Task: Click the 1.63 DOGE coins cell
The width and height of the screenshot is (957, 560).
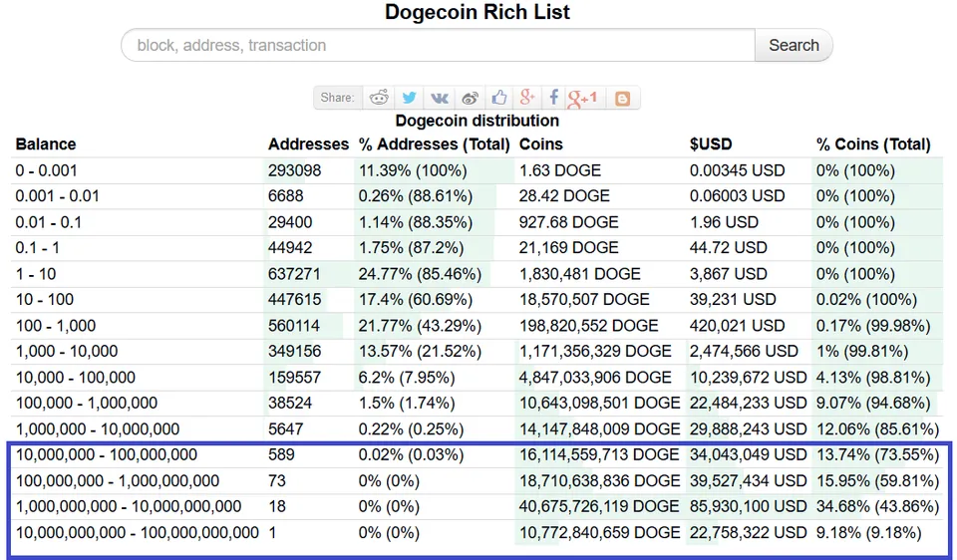Action: coord(559,170)
